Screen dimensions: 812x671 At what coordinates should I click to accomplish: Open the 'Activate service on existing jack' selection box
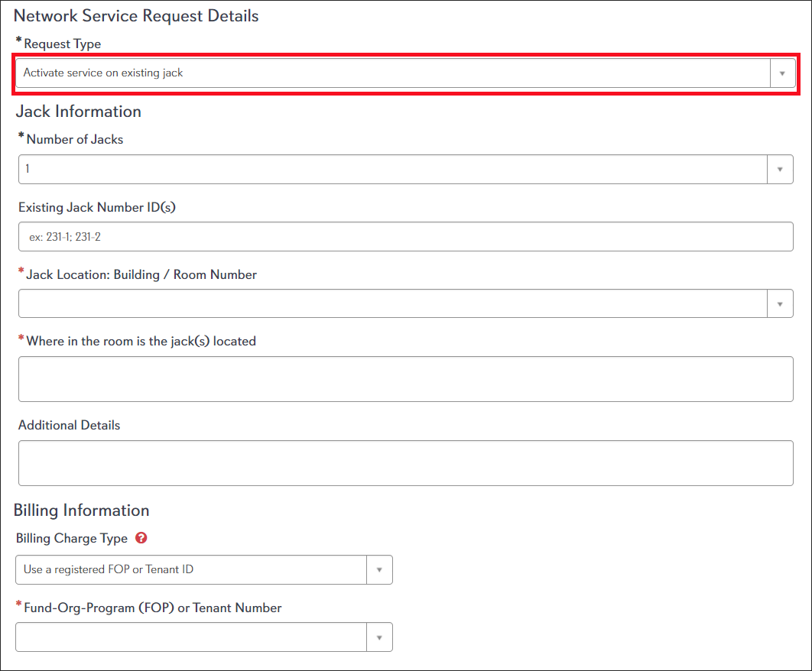[x=391, y=73]
